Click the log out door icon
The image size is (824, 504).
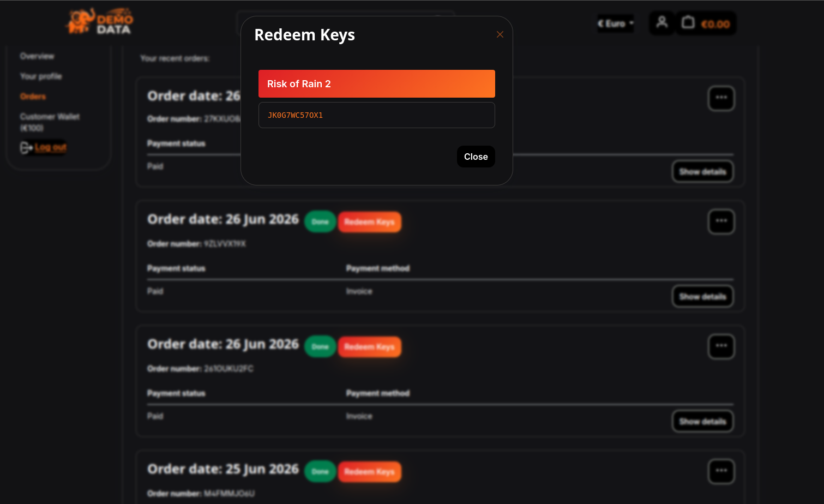pos(26,148)
